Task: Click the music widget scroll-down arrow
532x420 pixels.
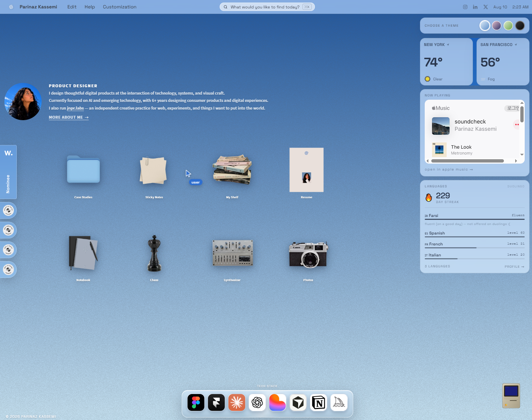Action: coord(522,154)
